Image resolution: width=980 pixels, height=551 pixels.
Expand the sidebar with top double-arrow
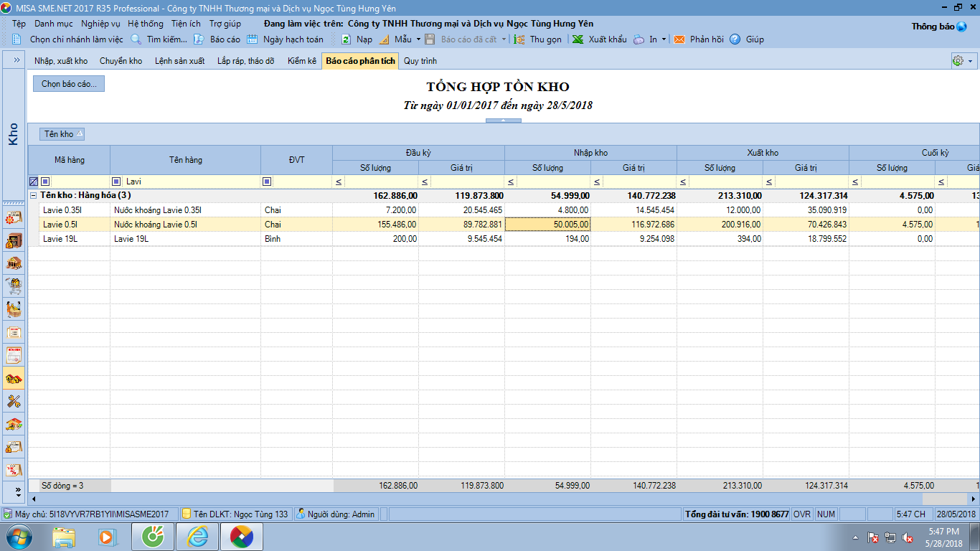click(x=16, y=60)
